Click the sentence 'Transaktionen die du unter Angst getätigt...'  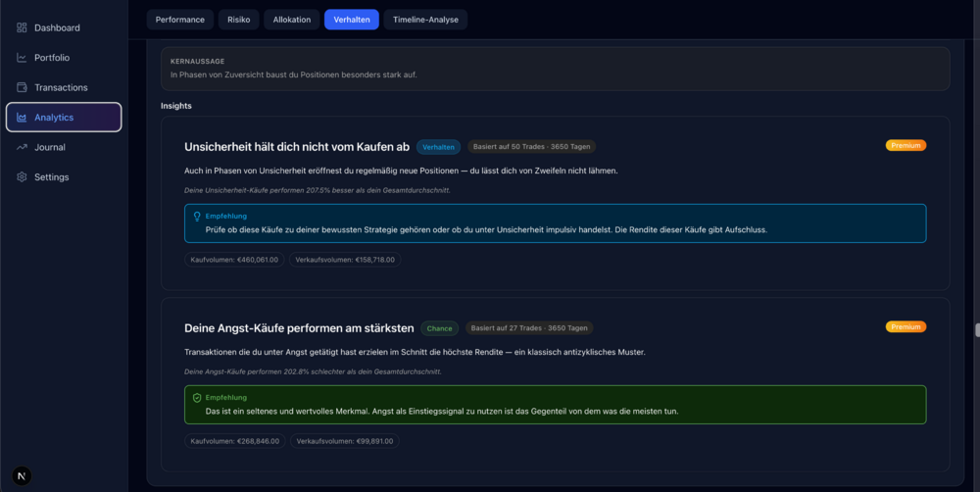[x=415, y=352]
